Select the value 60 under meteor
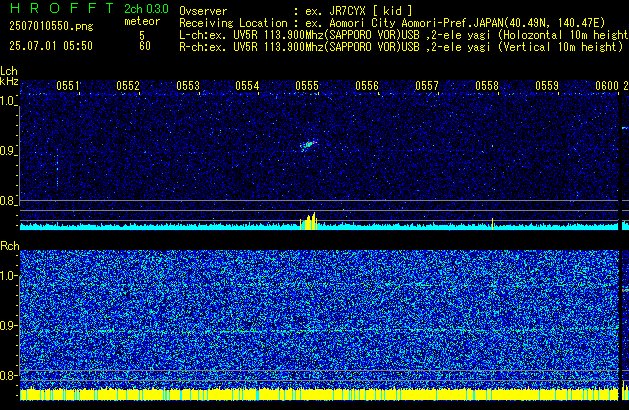The width and height of the screenshot is (629, 410). (145, 46)
